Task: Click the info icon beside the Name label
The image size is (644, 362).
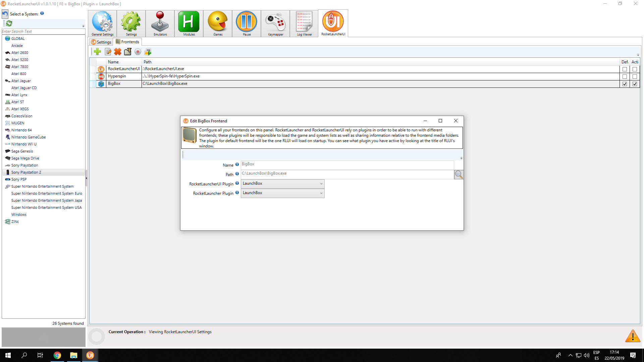Action: click(237, 164)
